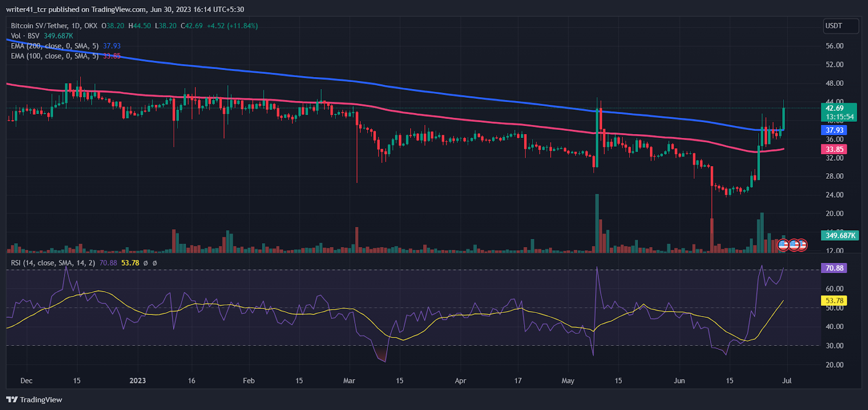Screen dimensions: 868x410
Task: Click the Apr label on time axis
Action: pos(460,381)
